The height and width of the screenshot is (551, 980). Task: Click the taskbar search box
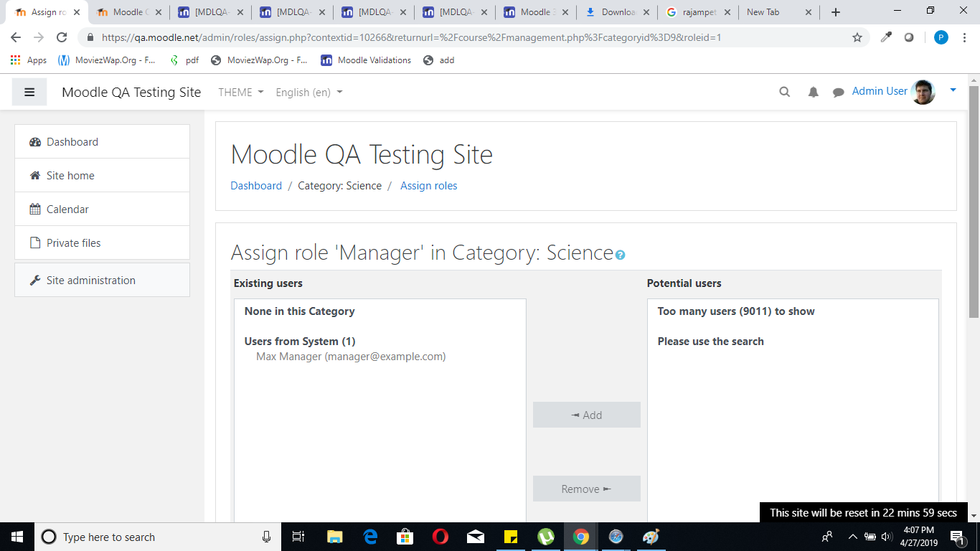pyautogui.click(x=158, y=537)
